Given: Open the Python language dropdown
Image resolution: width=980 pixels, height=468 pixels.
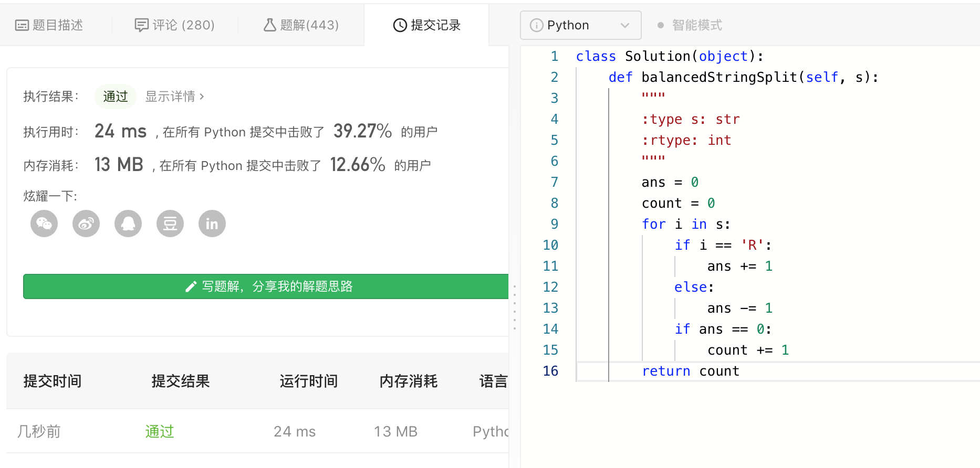Looking at the screenshot, I should 580,25.
